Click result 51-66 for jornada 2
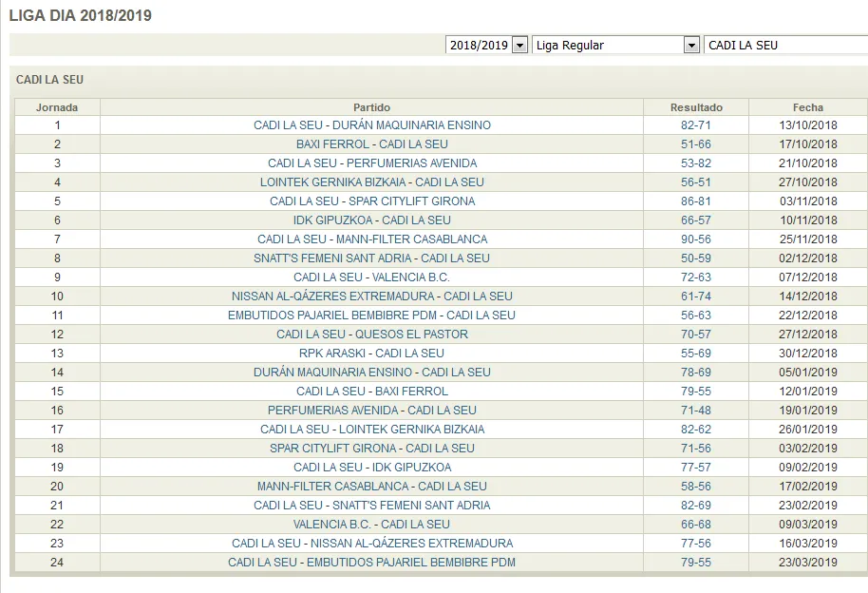This screenshot has width=868, height=593. [x=696, y=144]
